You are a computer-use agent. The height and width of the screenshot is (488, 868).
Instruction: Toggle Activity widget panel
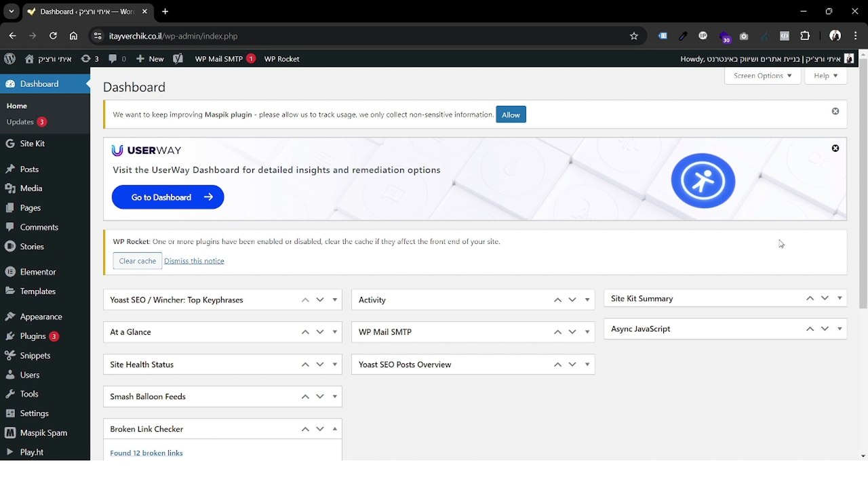[x=587, y=300]
